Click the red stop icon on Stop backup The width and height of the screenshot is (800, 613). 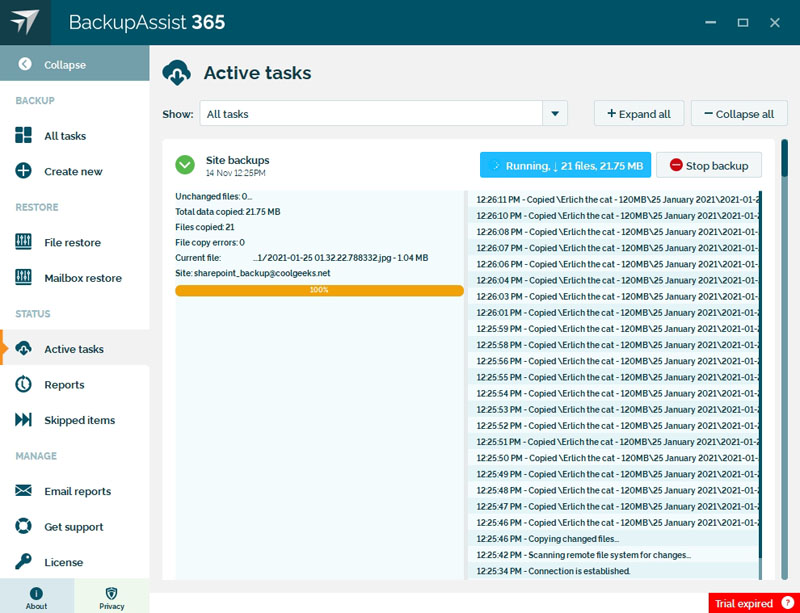pos(676,165)
